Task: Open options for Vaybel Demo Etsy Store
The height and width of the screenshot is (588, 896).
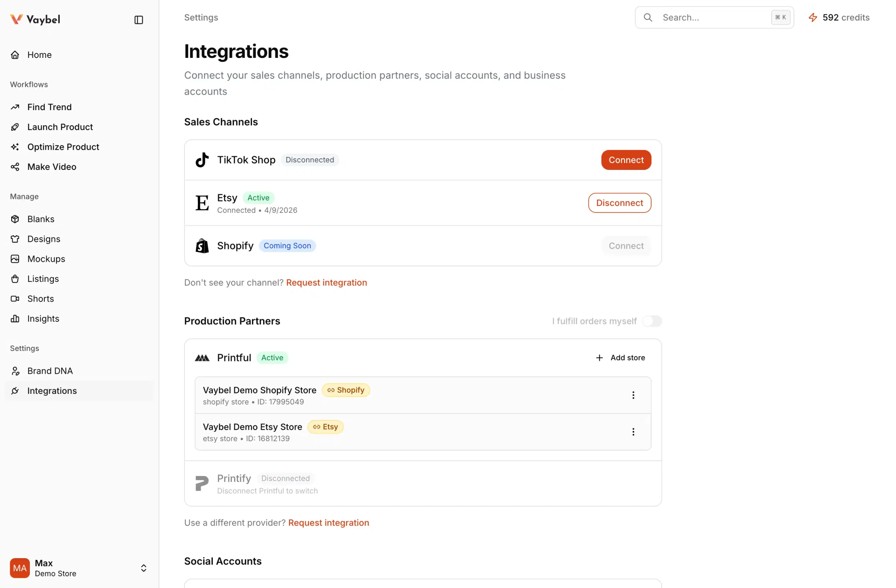Action: [634, 432]
